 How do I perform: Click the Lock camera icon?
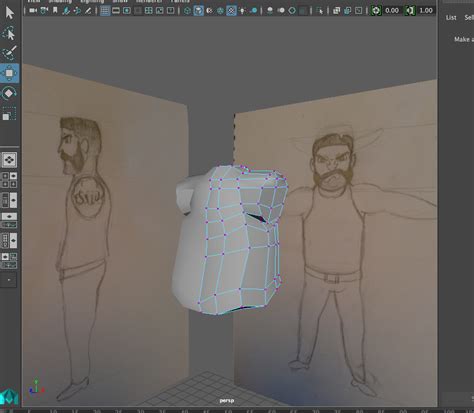pos(44,11)
